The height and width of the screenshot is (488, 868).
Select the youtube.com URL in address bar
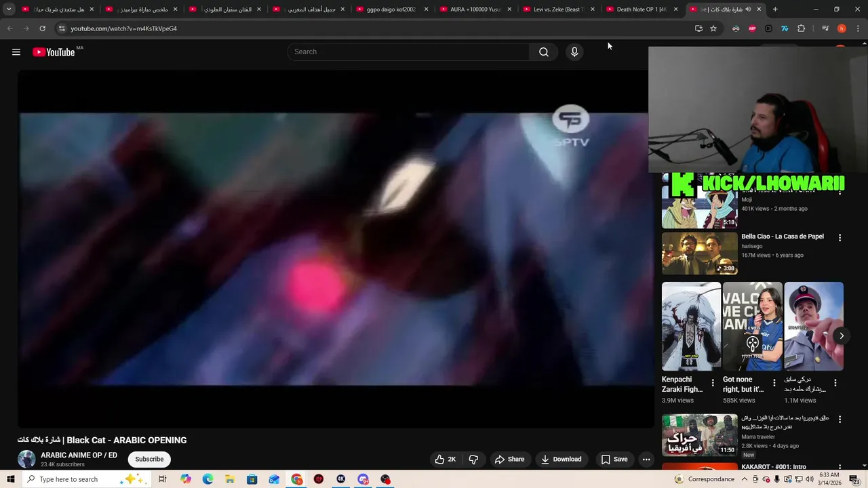[123, 28]
